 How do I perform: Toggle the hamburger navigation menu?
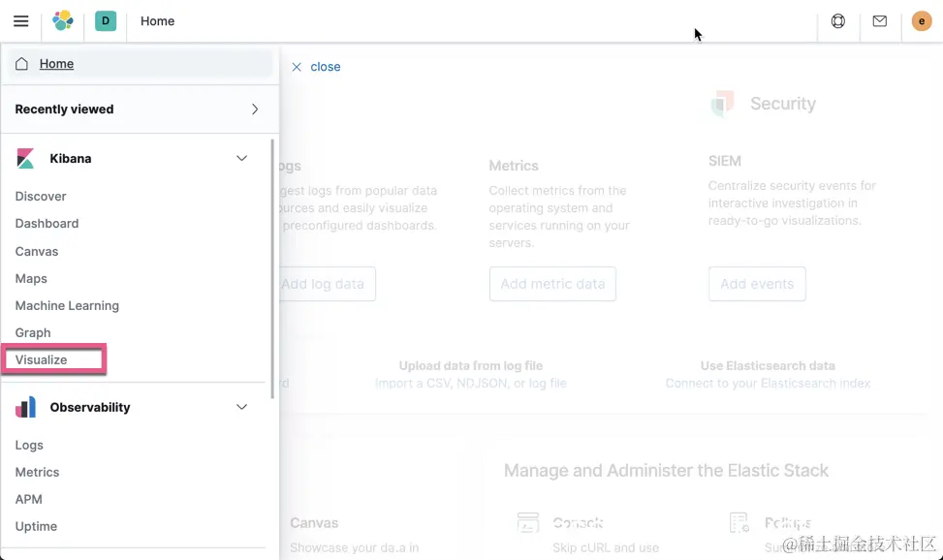click(21, 21)
